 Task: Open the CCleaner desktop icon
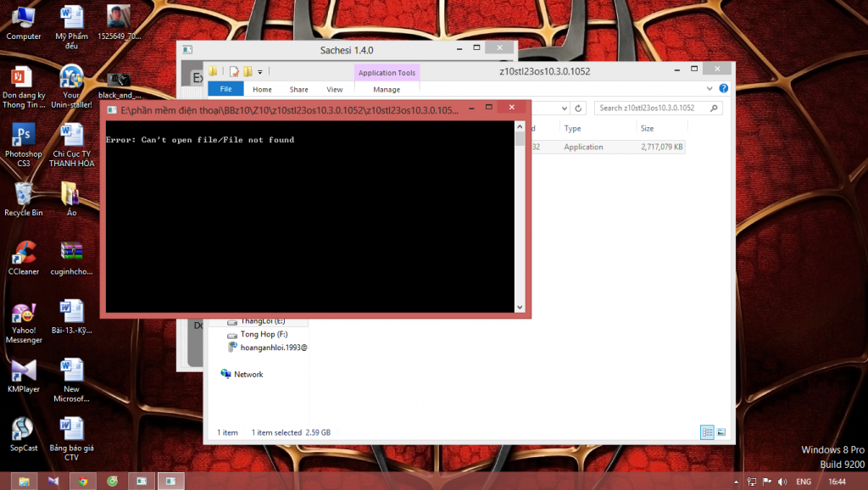coord(23,253)
